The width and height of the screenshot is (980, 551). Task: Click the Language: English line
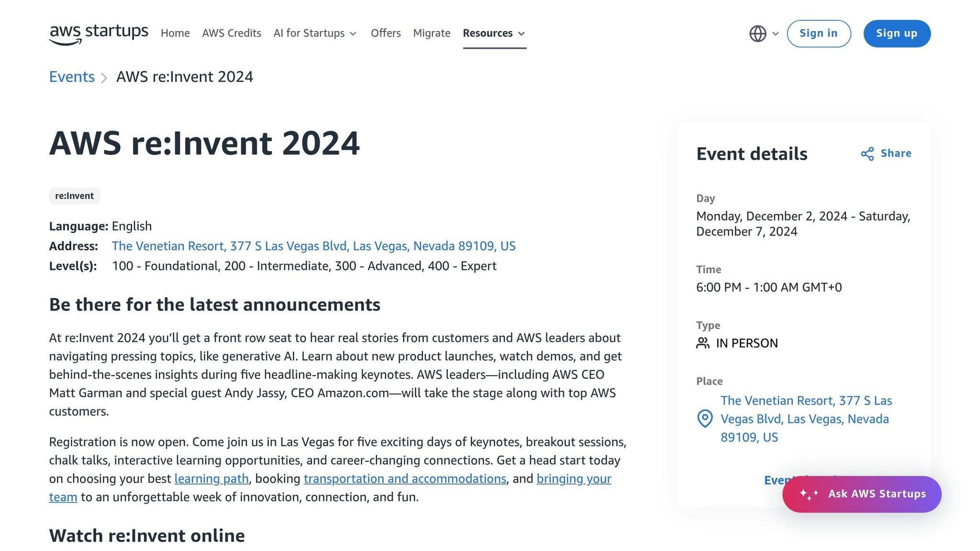100,226
